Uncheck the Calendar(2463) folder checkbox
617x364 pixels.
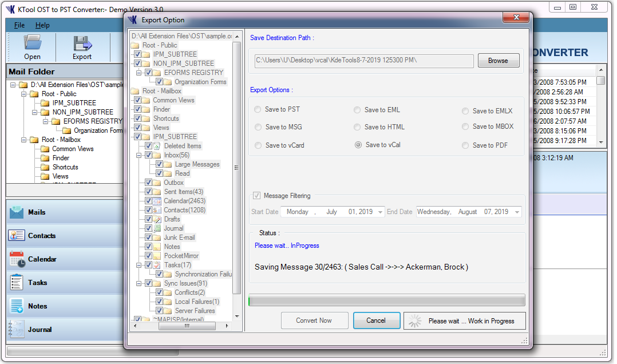[x=148, y=201]
